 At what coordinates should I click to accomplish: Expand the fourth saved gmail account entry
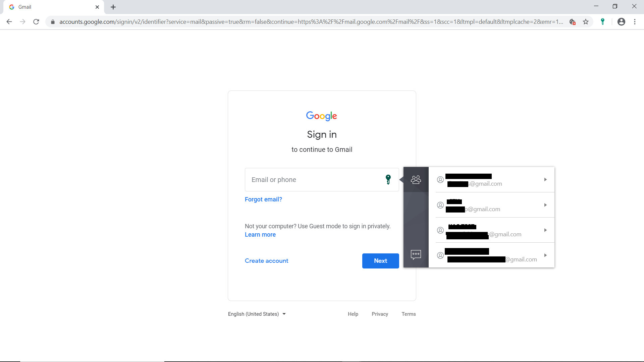coord(545,255)
